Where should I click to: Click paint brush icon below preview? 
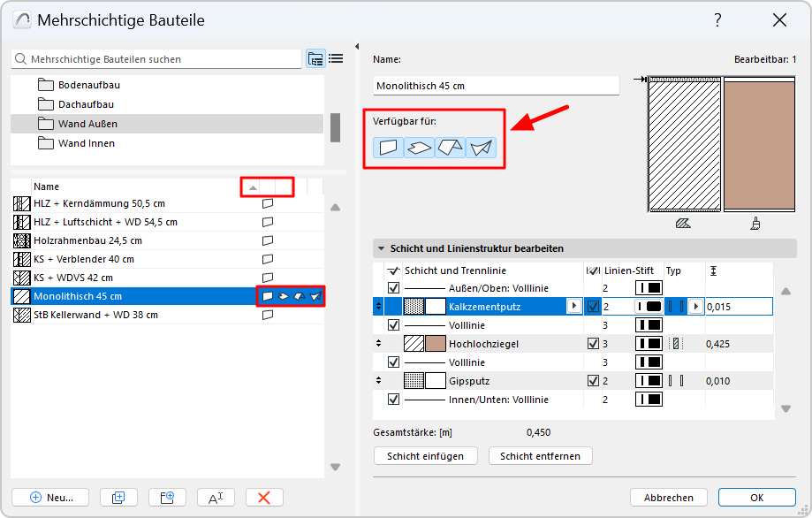coord(755,224)
